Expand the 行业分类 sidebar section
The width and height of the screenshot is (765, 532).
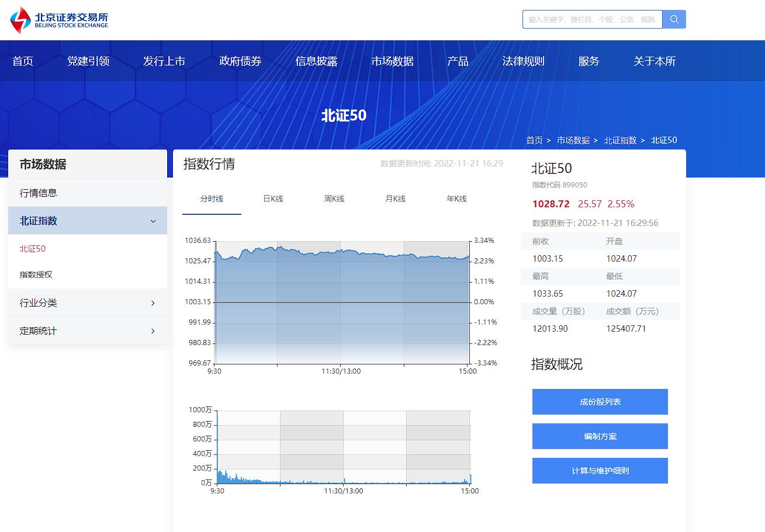pos(153,302)
